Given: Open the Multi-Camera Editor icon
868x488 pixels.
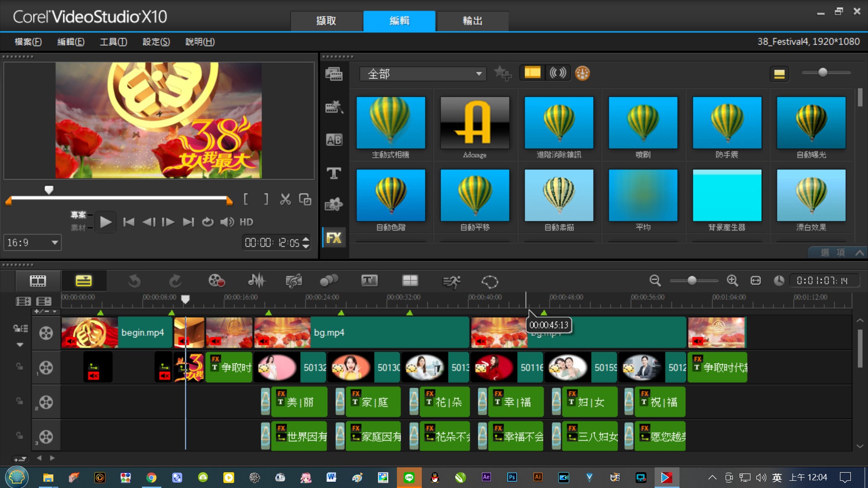Looking at the screenshot, I should [410, 281].
